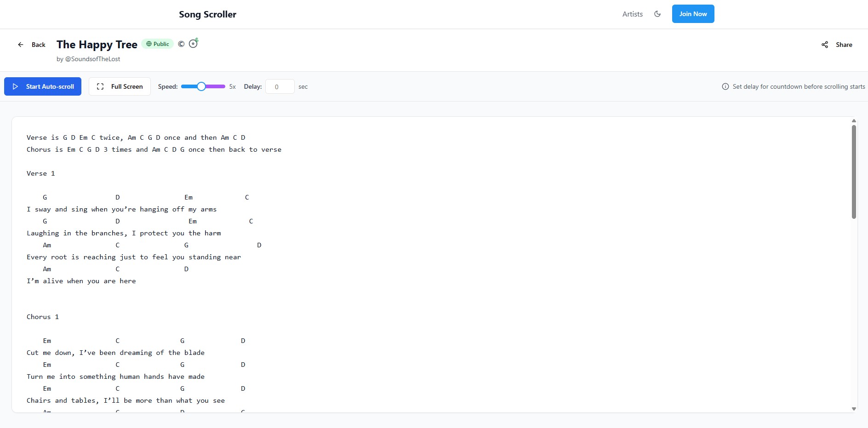This screenshot has width=868, height=428.
Task: Click the scrollbar up arrow in lyrics panel
Action: pos(854,121)
